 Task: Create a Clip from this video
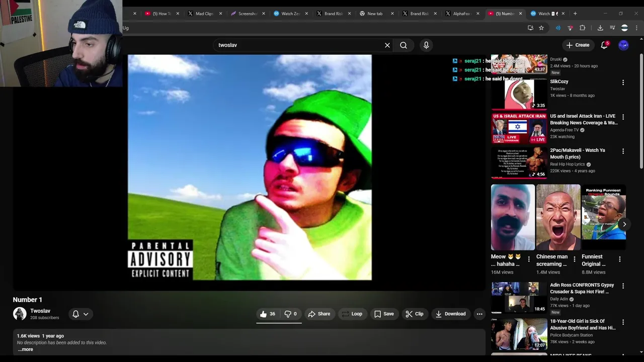coord(414,314)
